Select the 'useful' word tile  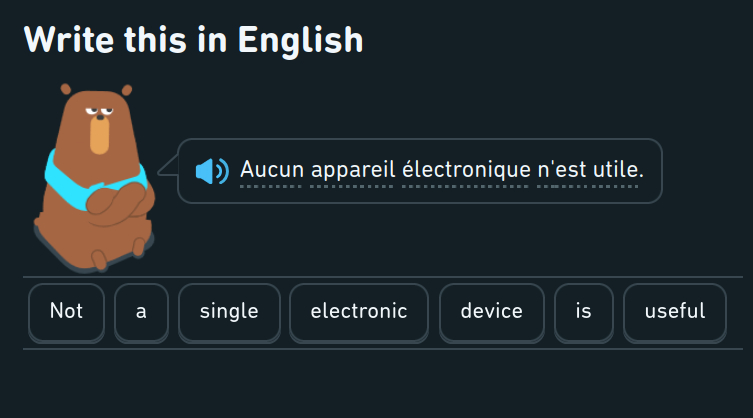[675, 311]
